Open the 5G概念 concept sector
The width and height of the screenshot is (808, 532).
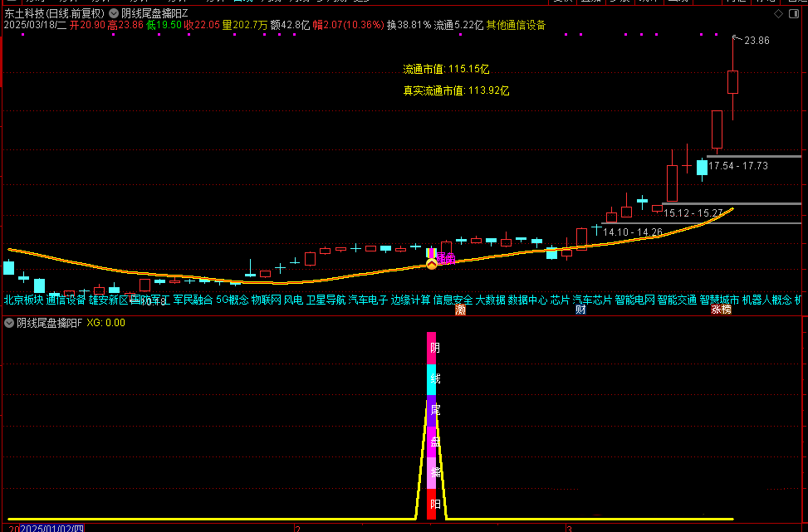[232, 300]
